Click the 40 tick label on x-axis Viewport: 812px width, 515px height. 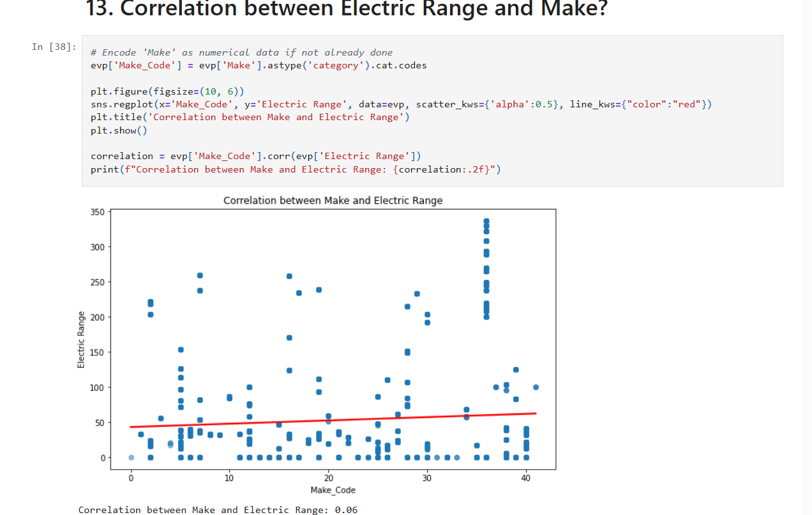(526, 478)
